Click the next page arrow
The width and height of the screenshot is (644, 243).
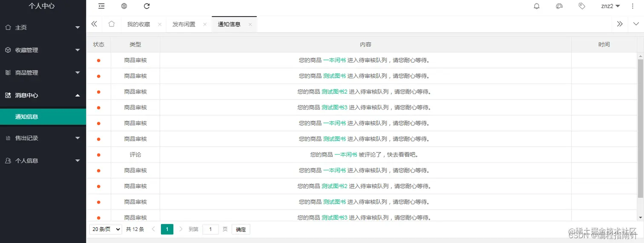click(x=181, y=229)
